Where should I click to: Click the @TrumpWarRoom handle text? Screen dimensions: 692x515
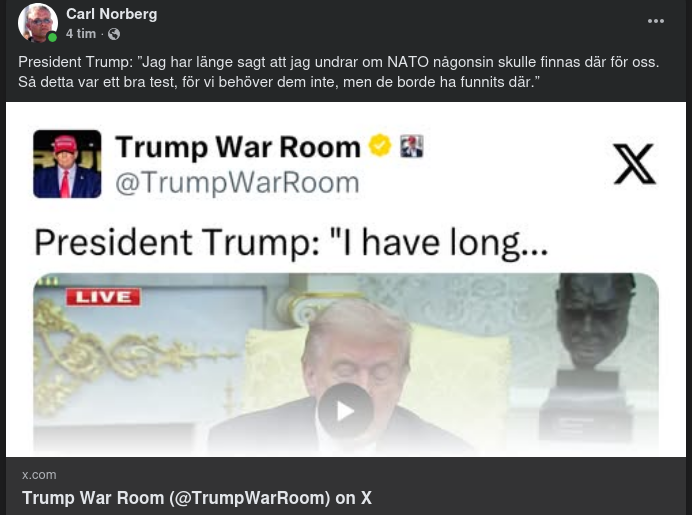click(237, 182)
